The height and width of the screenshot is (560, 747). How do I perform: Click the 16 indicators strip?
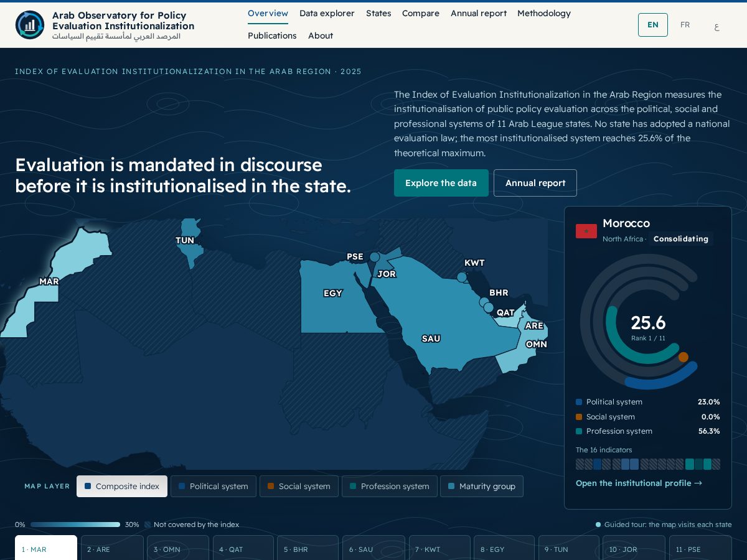pyautogui.click(x=648, y=464)
